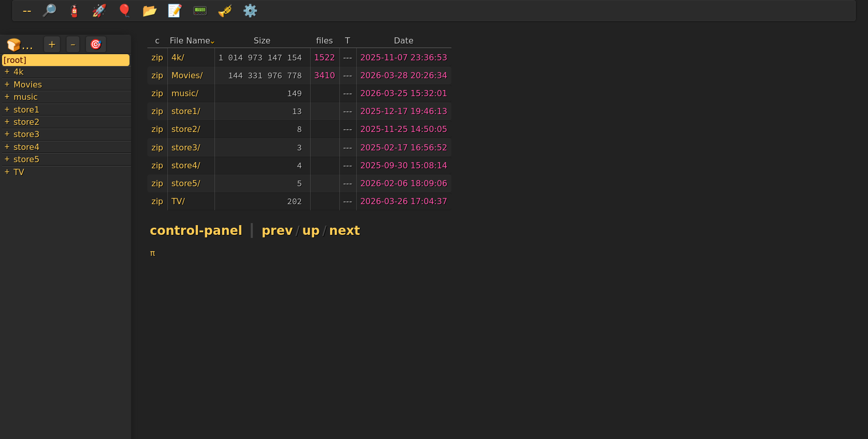Viewport: 868px width, 439px height.
Task: Expand the store3 tree node
Action: [x=7, y=134]
